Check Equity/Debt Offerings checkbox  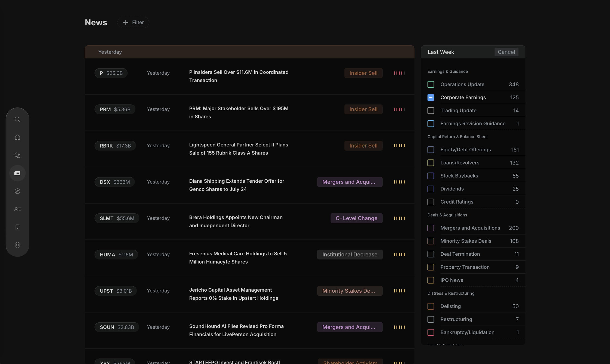(431, 150)
